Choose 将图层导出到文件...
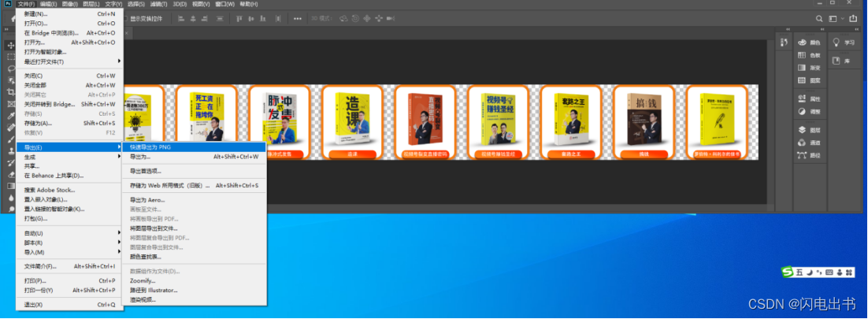 point(195,228)
